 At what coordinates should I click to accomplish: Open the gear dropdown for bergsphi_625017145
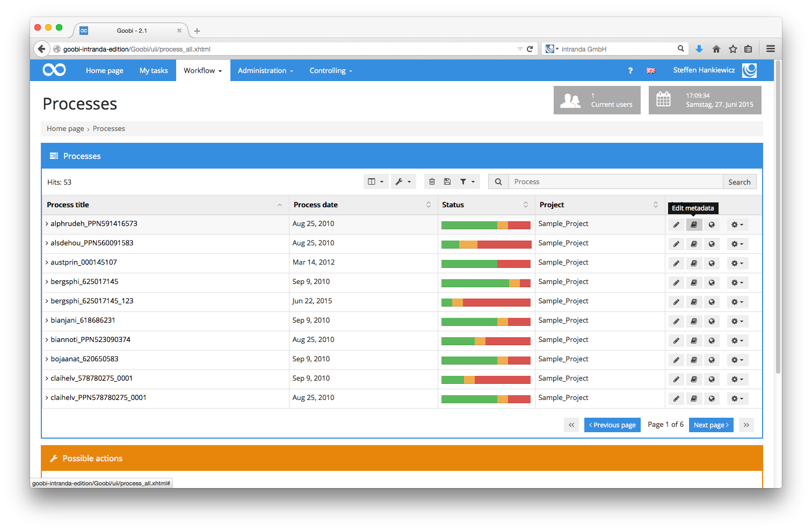coord(737,282)
